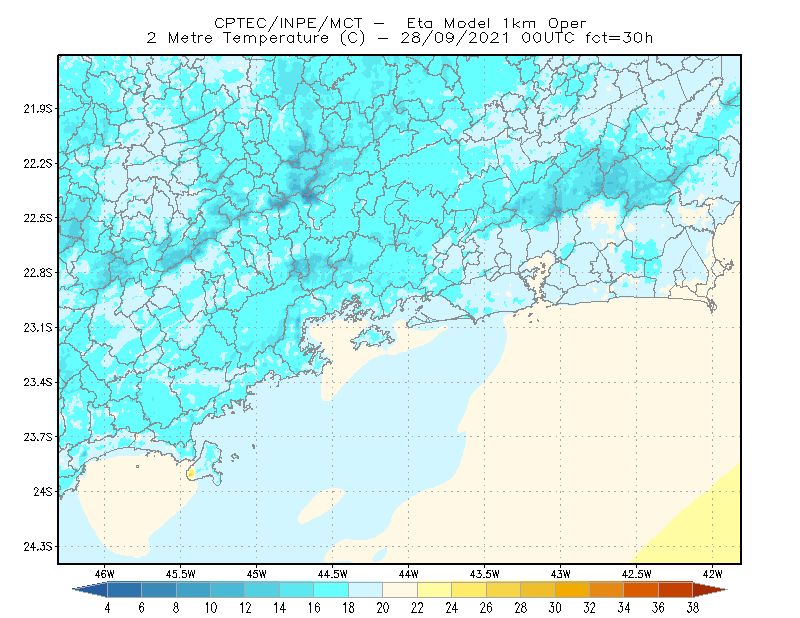Viewport: 800px width, 618px height.
Task: Click the light blue 18-20 legend swatch
Action: [x=366, y=589]
